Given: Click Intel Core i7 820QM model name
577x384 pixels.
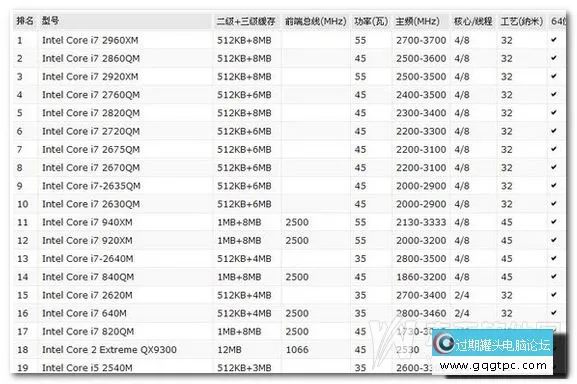Looking at the screenshot, I should coord(88,331).
